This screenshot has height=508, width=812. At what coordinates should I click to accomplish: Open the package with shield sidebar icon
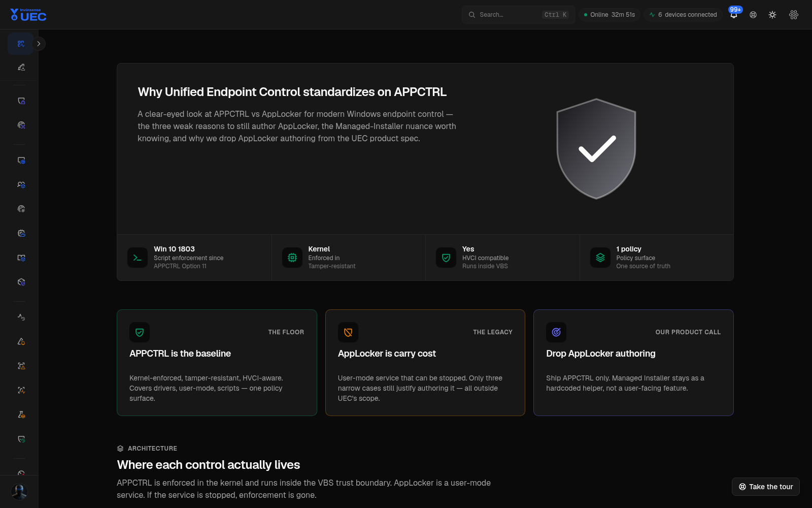(x=21, y=282)
